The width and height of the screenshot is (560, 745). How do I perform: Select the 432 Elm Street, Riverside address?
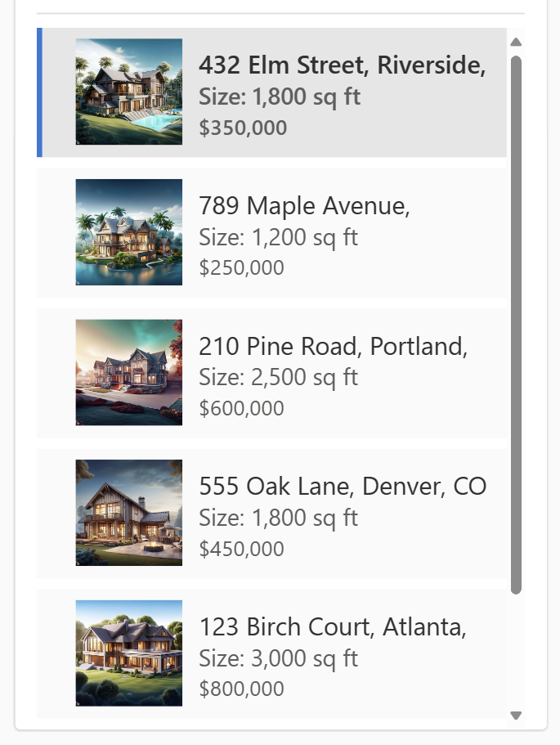point(342,65)
